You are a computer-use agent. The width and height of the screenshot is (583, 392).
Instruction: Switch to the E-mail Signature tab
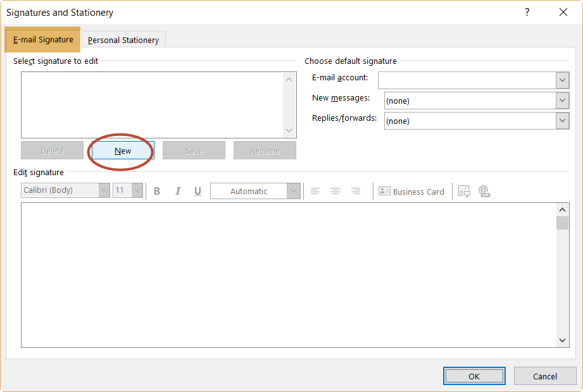[x=43, y=39]
